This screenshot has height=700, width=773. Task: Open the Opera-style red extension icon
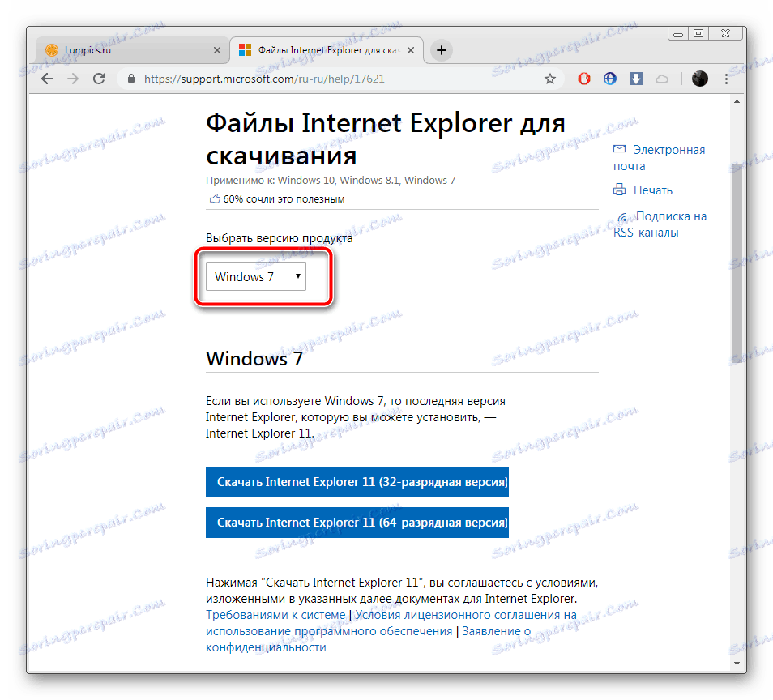583,79
